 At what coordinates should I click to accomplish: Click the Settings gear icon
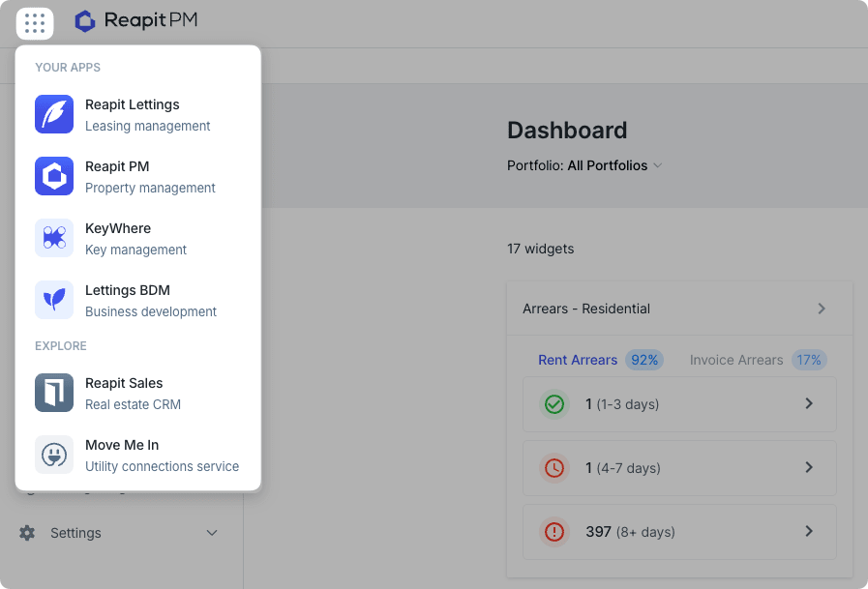tap(27, 533)
